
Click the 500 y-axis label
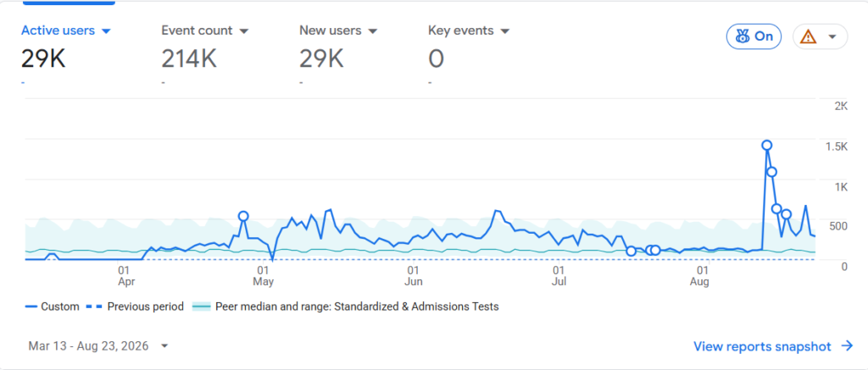[x=837, y=226]
